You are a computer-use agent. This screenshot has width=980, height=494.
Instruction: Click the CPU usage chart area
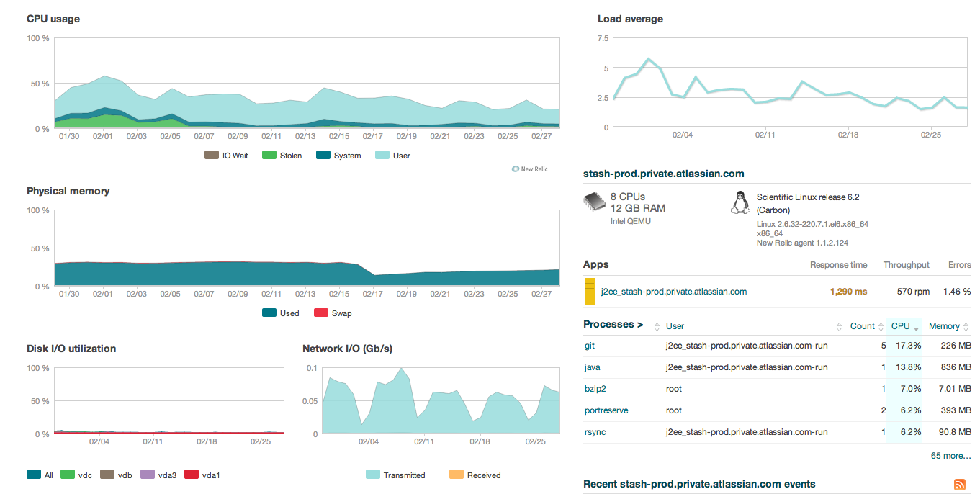[x=307, y=83]
